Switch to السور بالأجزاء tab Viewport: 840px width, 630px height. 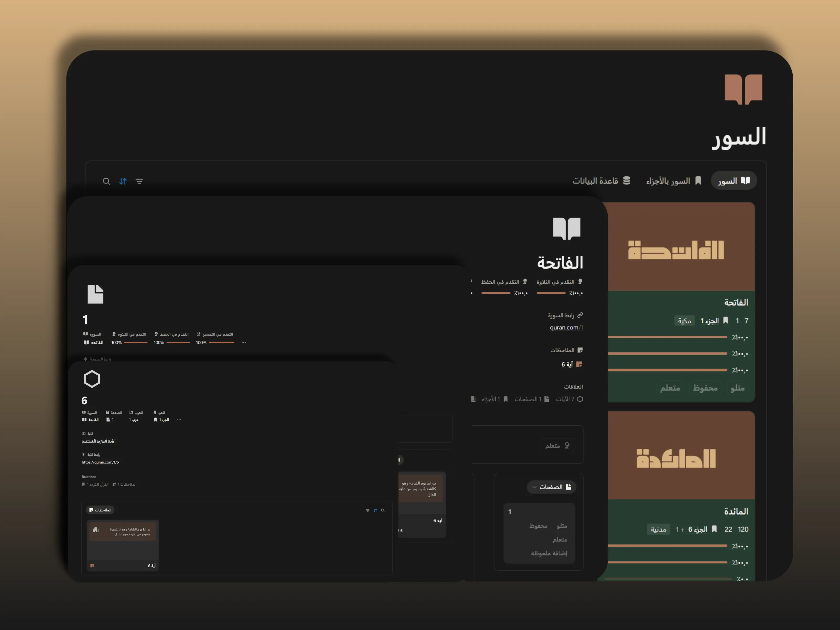click(x=673, y=181)
